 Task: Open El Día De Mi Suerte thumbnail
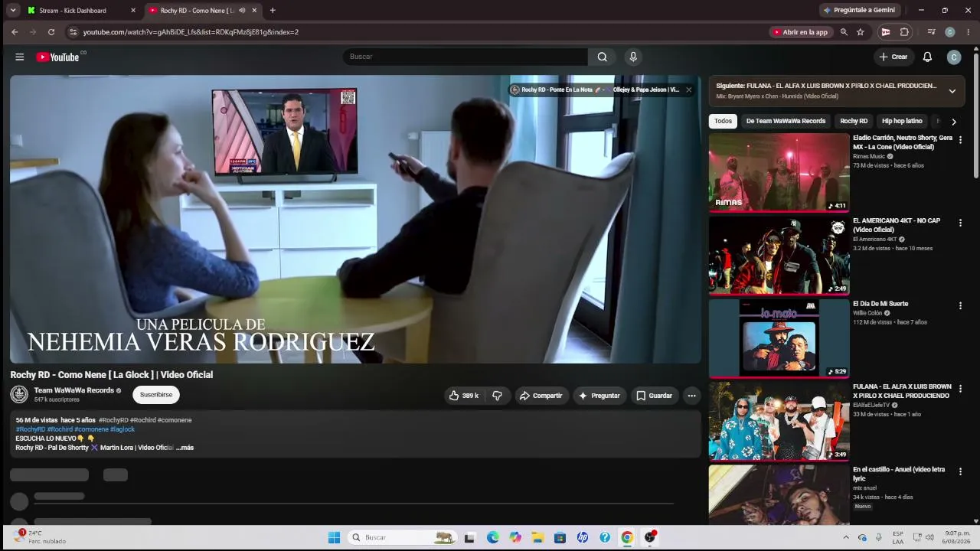coord(779,338)
